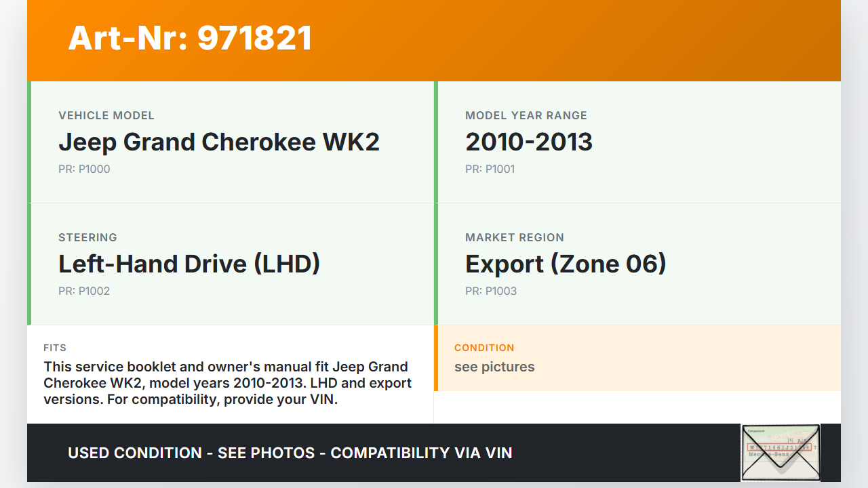Click the FITS section label
The width and height of the screenshot is (868, 488).
tap(55, 348)
